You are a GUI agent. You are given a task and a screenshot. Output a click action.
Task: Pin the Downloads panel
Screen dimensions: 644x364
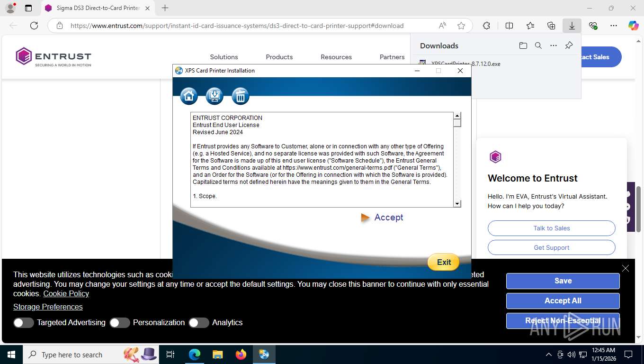pyautogui.click(x=569, y=45)
